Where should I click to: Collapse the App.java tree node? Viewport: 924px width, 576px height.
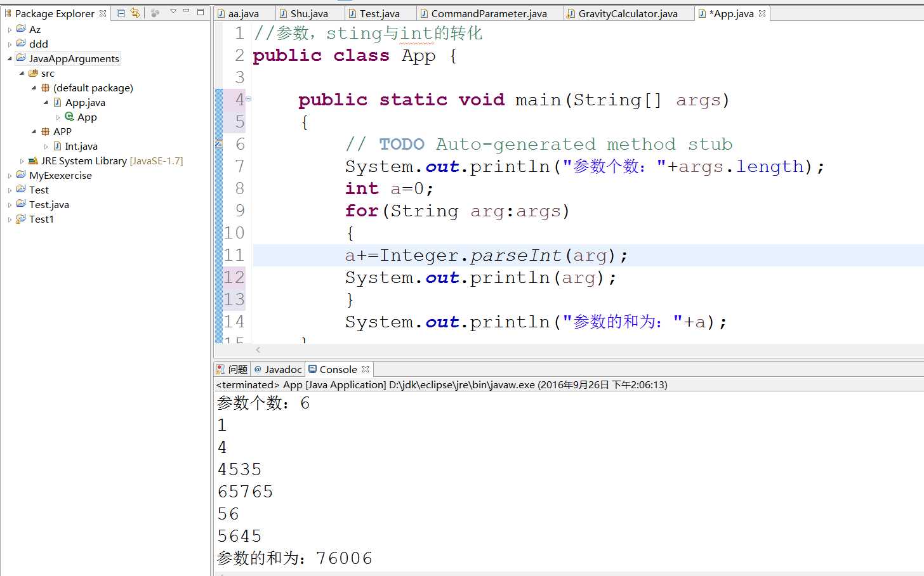(46, 103)
